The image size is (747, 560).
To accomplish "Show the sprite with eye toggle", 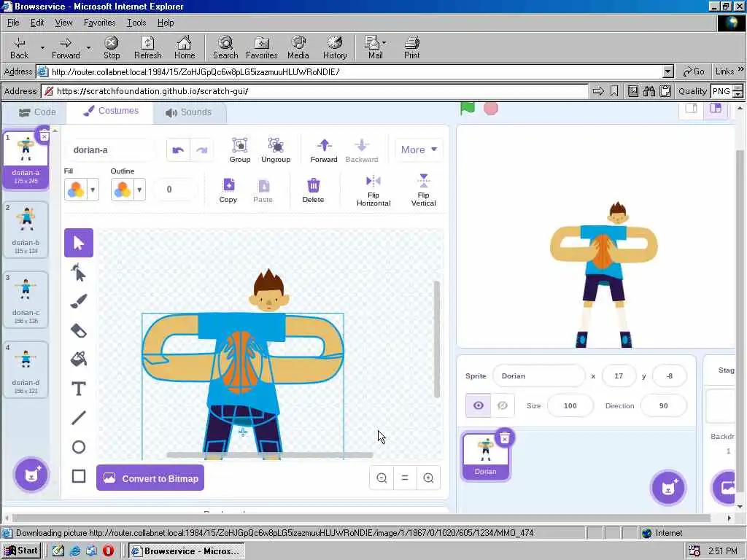I will tap(478, 405).
